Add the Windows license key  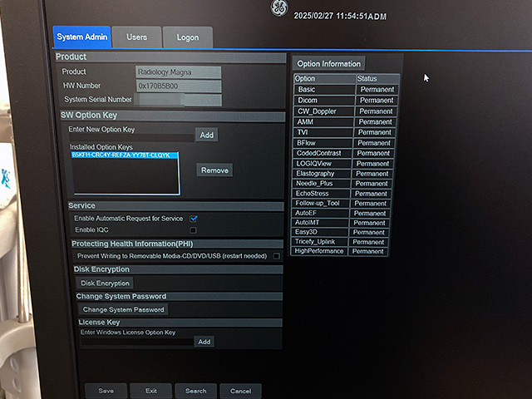[x=204, y=342]
